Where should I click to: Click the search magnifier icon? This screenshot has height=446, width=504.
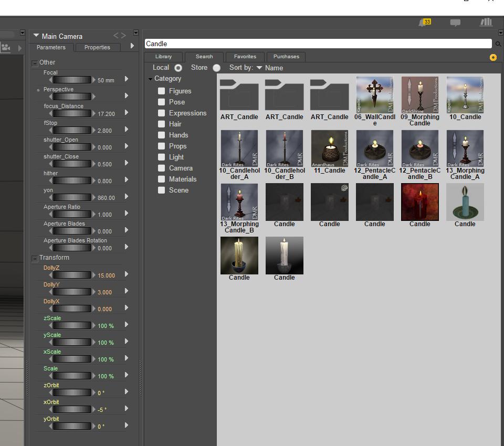pos(498,44)
